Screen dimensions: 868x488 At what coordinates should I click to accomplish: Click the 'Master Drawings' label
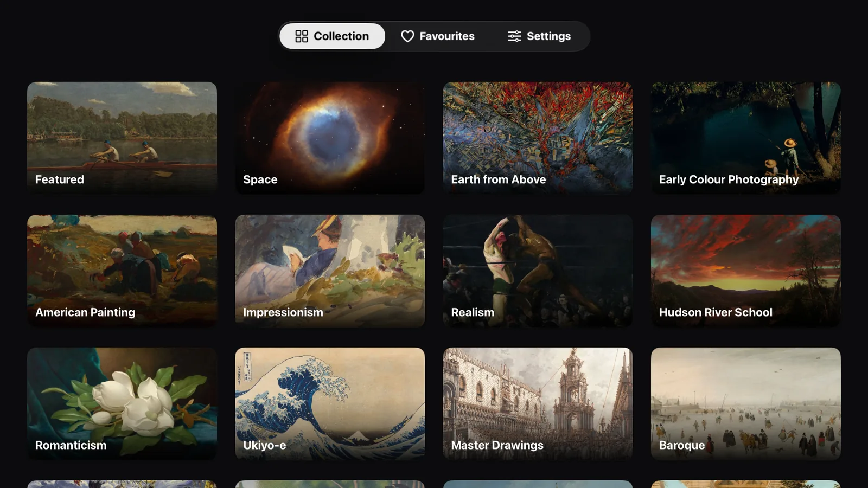tap(497, 446)
